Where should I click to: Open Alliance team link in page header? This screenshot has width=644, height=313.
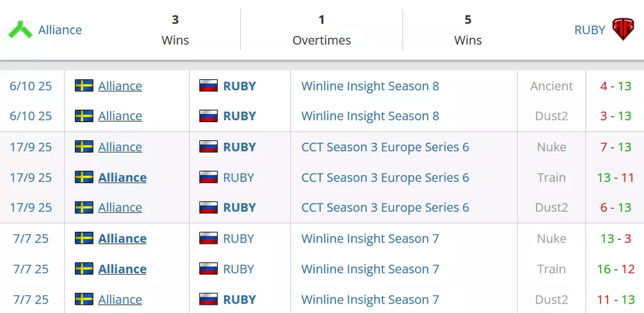pos(60,30)
